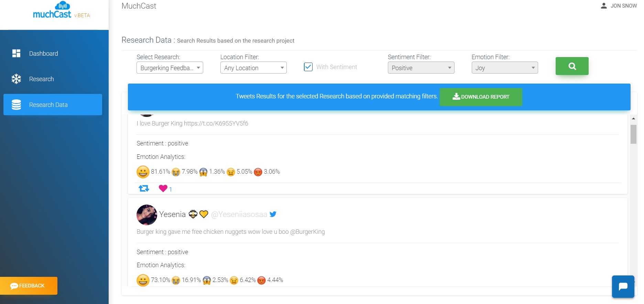This screenshot has width=644, height=304.
Task: Click the muchCast cloud logo
Action: [x=62, y=6]
